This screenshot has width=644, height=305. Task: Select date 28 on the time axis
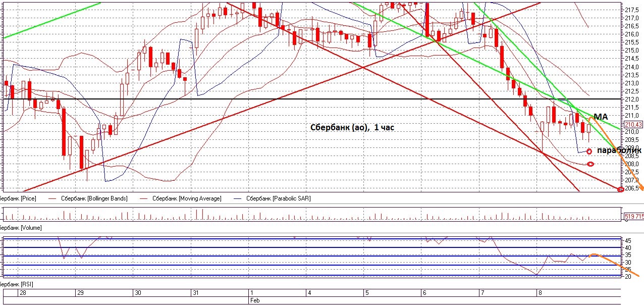(23, 292)
